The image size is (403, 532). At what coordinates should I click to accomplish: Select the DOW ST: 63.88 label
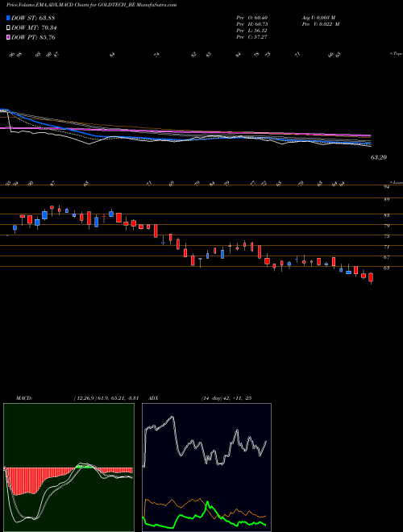(x=33, y=18)
